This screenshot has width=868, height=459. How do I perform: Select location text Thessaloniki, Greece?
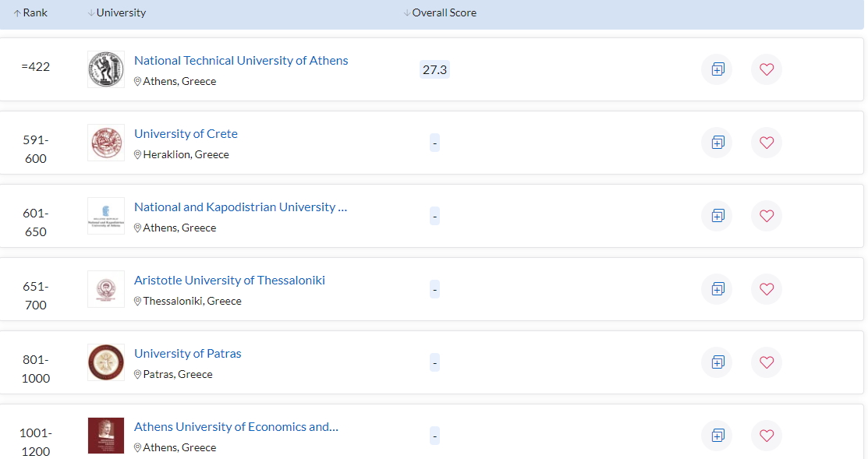click(x=192, y=302)
